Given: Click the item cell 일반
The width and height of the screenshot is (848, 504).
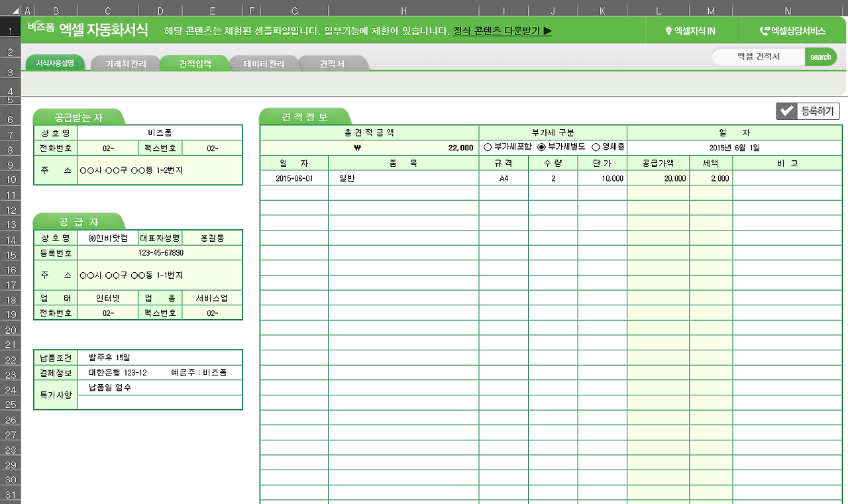Looking at the screenshot, I should tap(403, 178).
